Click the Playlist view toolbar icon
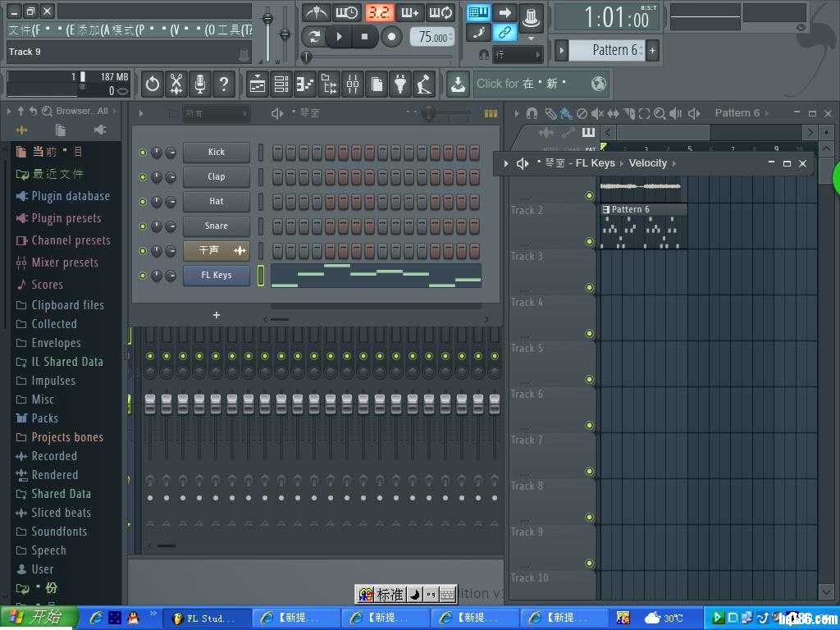840x630 pixels. click(257, 84)
